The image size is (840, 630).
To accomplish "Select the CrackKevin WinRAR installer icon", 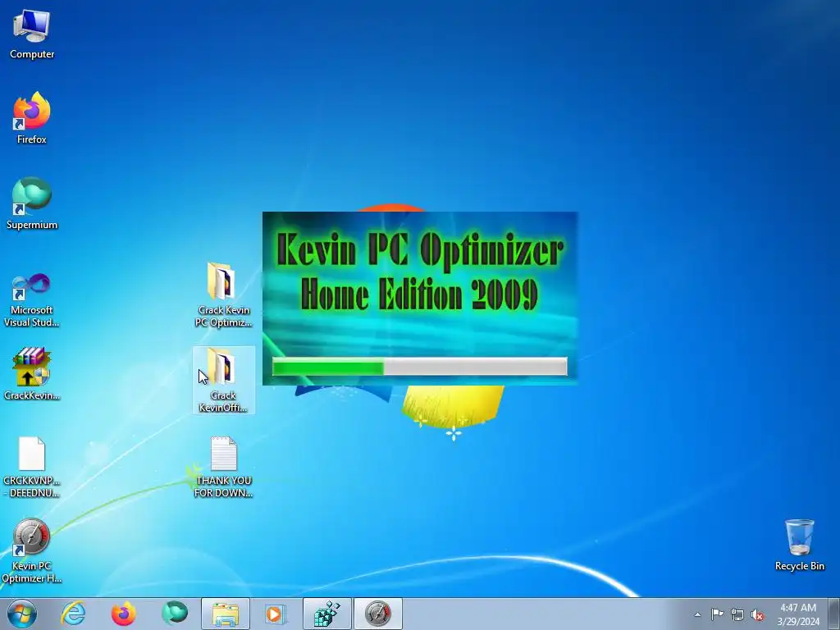I will coord(32,374).
